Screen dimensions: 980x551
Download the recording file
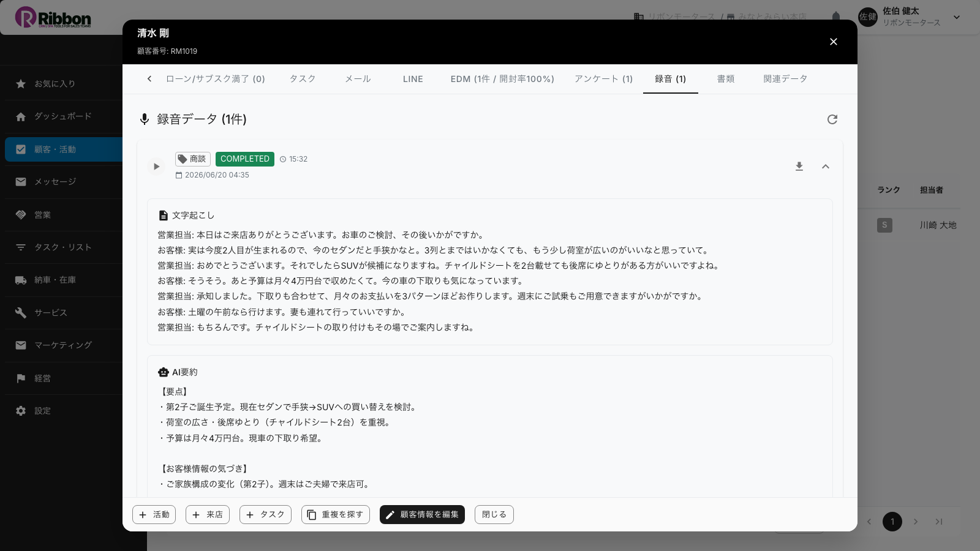pyautogui.click(x=799, y=167)
